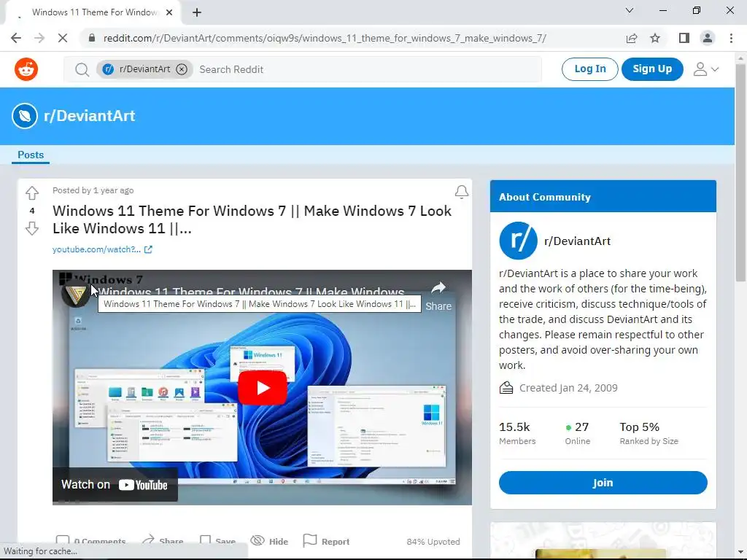Click the page vertical scrollbar

[x=740, y=172]
